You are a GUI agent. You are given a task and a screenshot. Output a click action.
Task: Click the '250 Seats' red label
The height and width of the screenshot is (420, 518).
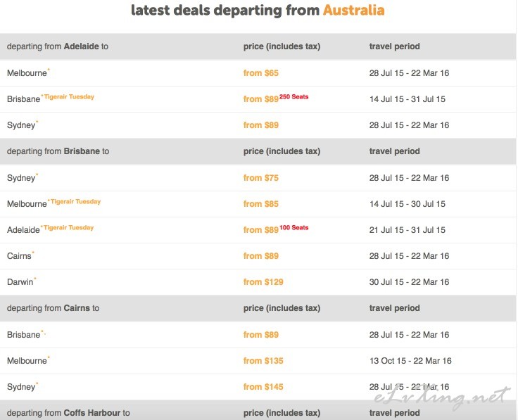tap(293, 97)
